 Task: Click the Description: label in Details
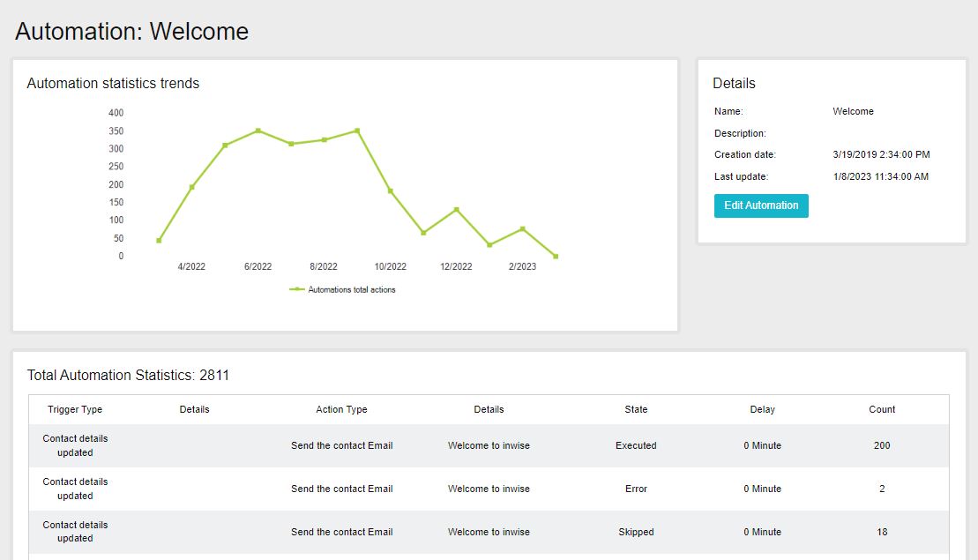coord(741,133)
